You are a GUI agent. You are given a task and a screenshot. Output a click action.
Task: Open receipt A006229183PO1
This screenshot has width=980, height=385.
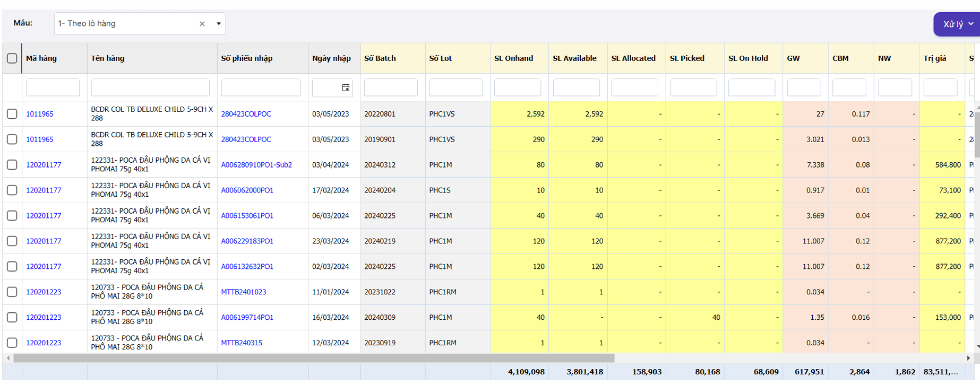(247, 241)
